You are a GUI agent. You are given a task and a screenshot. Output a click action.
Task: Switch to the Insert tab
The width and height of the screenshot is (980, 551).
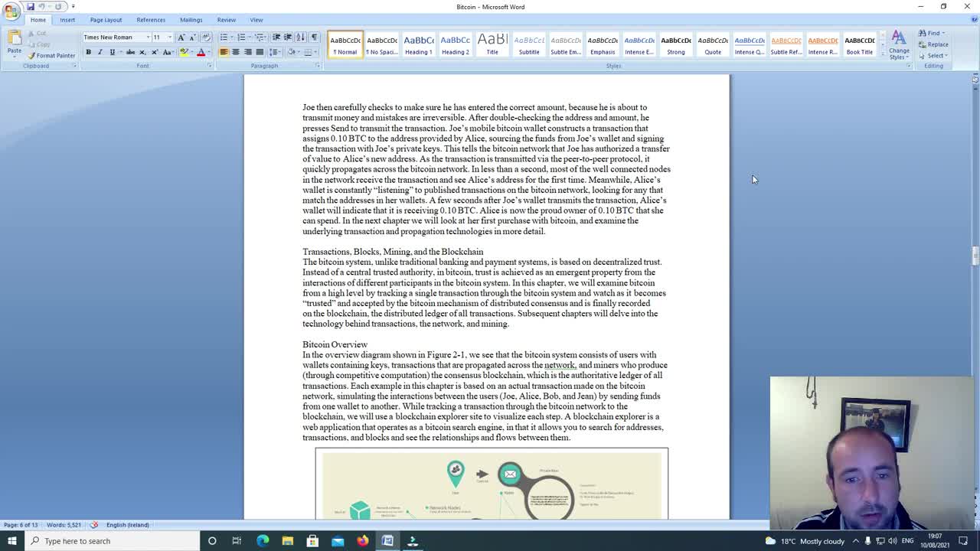pos(67,20)
